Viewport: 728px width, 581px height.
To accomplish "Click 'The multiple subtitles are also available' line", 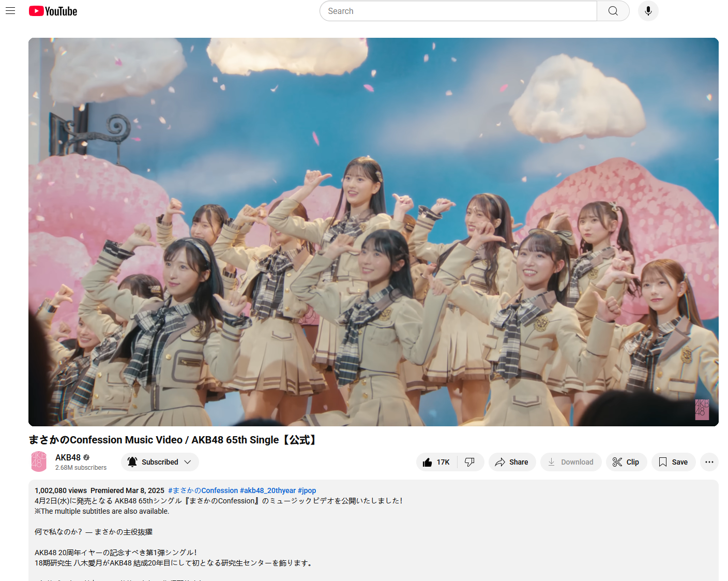I will tap(102, 511).
